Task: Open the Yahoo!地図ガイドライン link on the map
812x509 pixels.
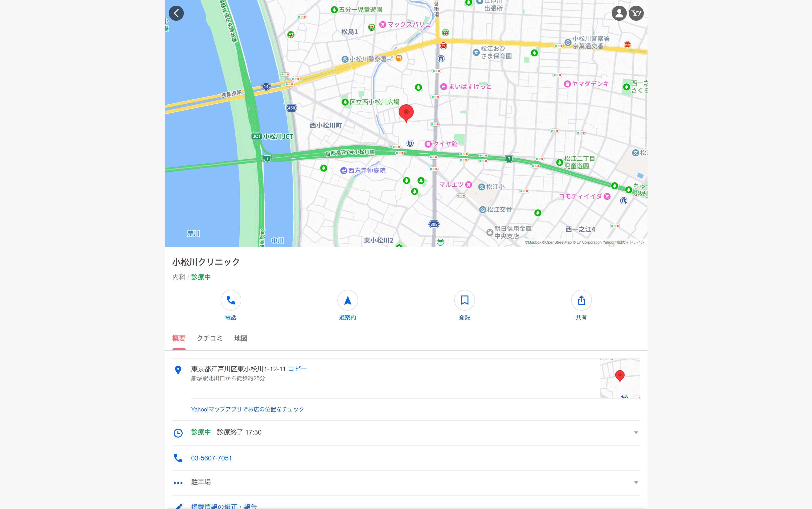Action: coord(623,242)
